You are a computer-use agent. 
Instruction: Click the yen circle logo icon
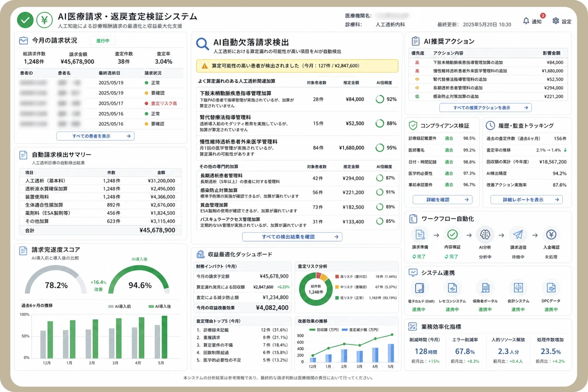point(44,20)
